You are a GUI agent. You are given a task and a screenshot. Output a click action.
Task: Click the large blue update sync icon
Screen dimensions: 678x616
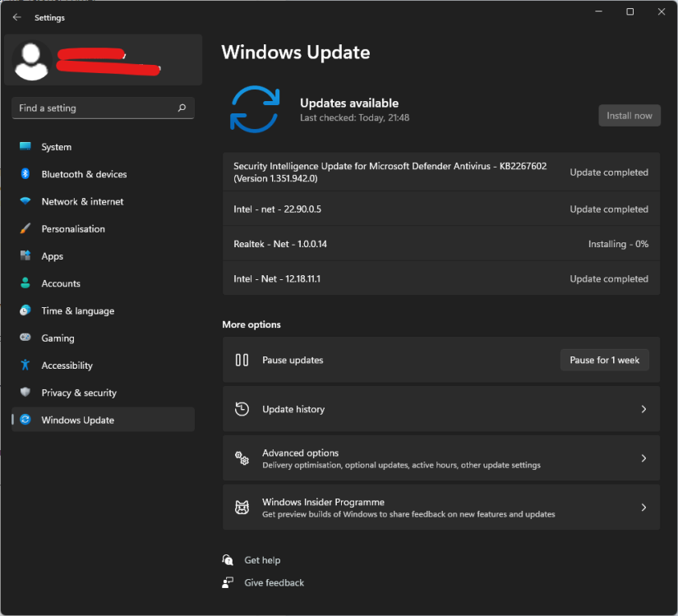click(255, 109)
